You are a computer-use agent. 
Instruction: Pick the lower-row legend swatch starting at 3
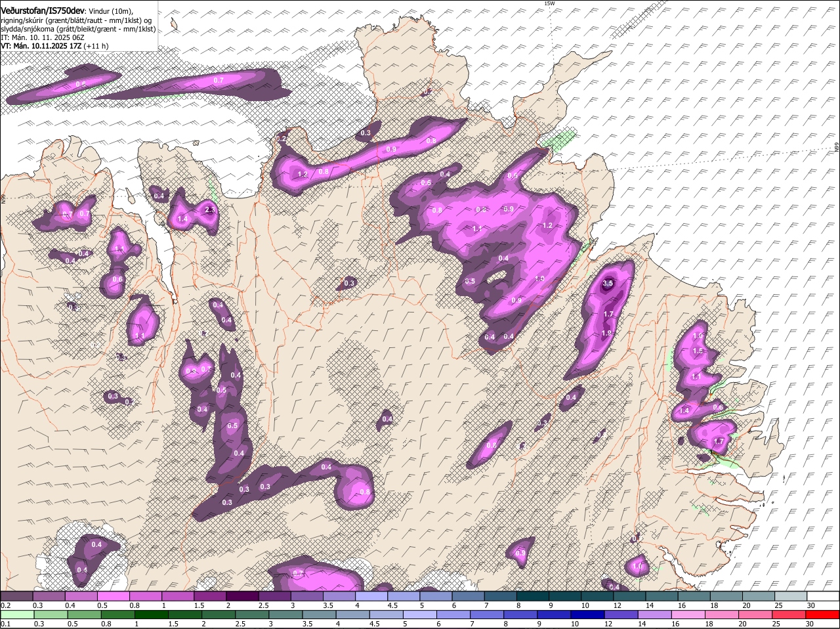pyautogui.click(x=285, y=615)
